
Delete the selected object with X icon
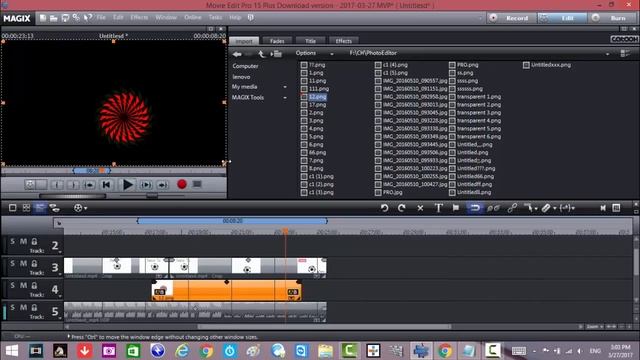(x=420, y=208)
